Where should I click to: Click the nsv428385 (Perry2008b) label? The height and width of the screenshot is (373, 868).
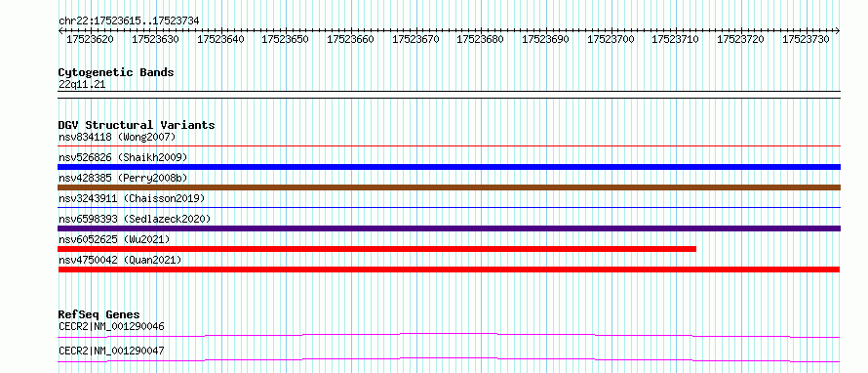coord(123,178)
